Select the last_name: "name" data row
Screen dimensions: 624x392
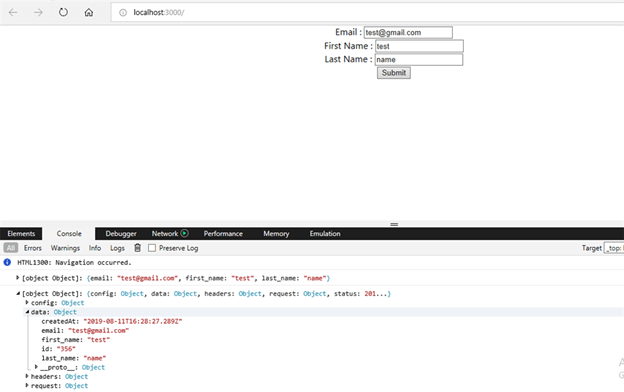coord(74,358)
